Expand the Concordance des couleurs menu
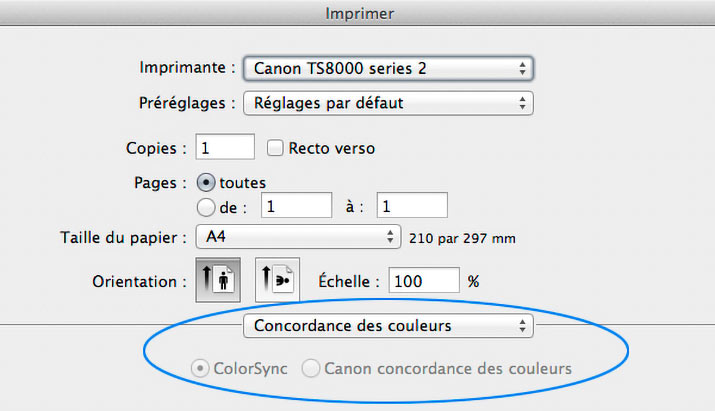 point(389,326)
